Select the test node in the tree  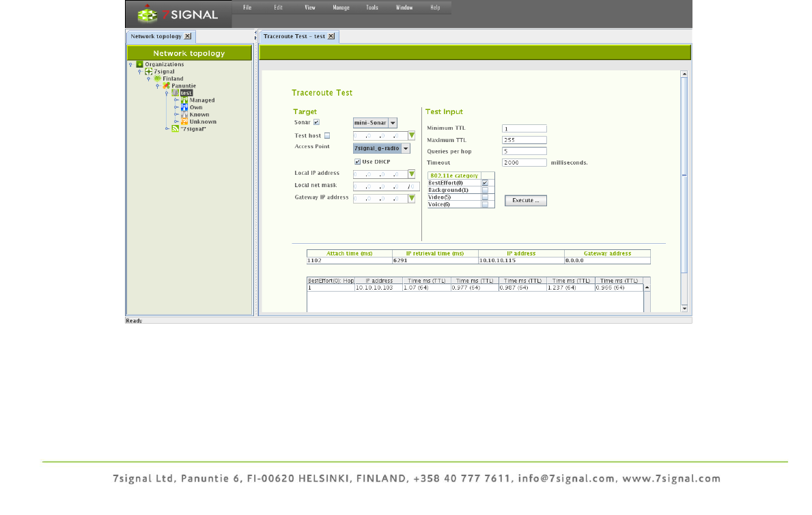click(186, 94)
